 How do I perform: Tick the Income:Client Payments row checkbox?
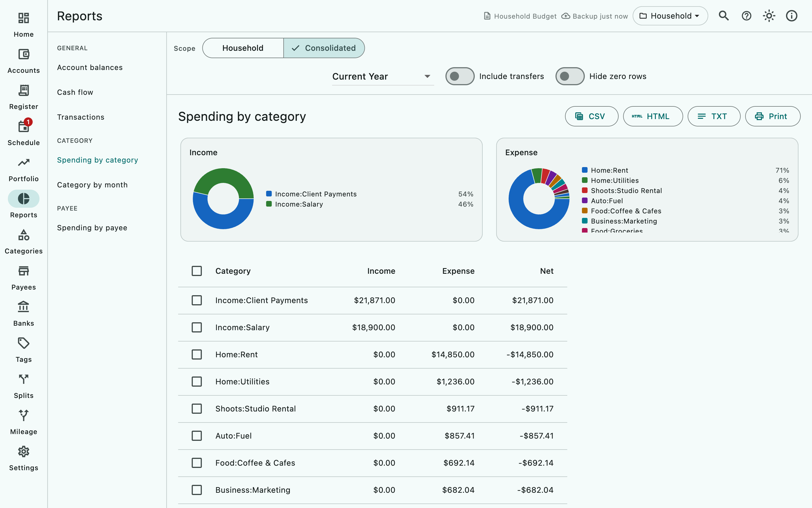click(197, 300)
